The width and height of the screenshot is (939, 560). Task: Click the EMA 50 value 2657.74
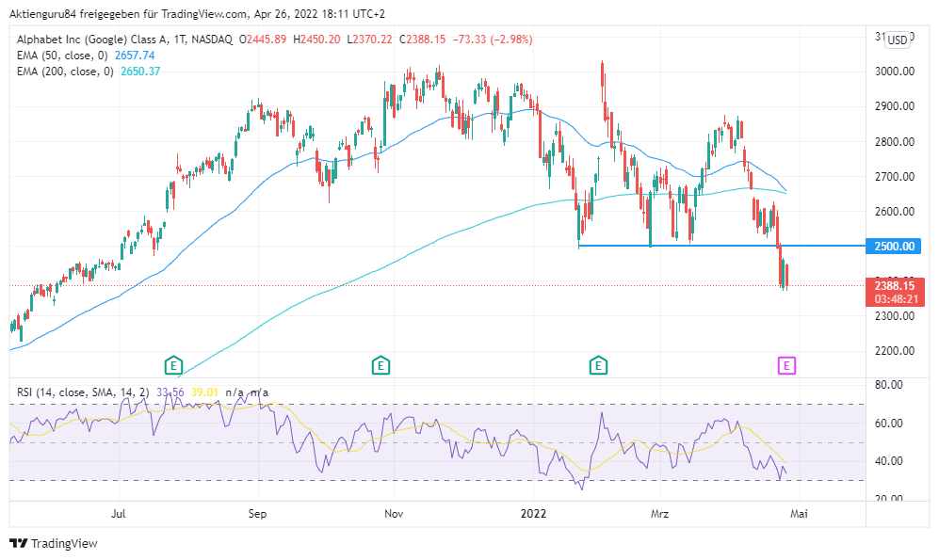135,56
